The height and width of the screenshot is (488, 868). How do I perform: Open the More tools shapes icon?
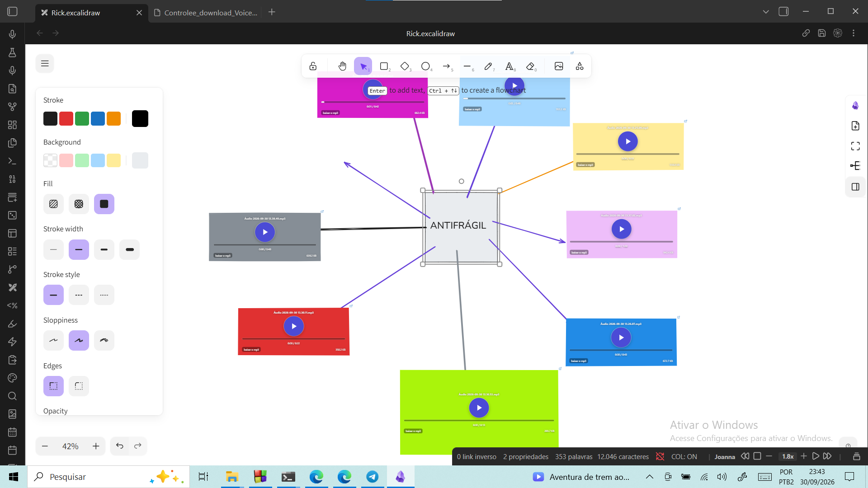[580, 66]
